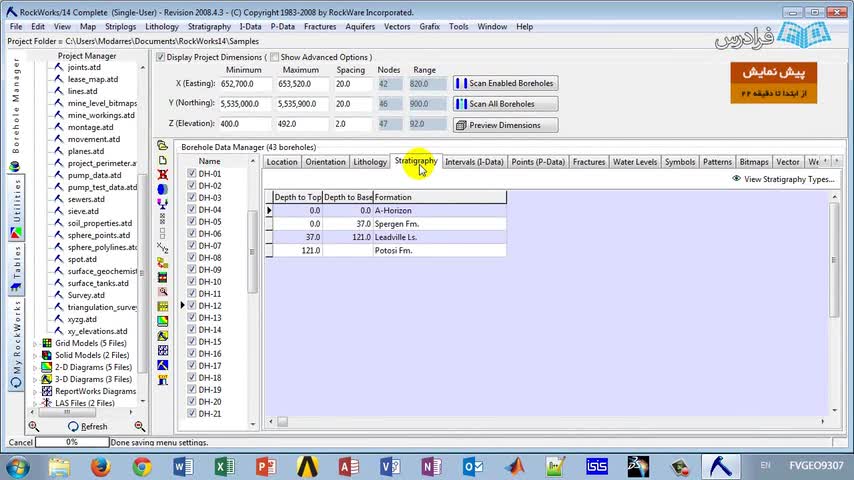854x480 pixels.
Task: Click the tab strip scroll-left arrow
Action: coord(826,161)
